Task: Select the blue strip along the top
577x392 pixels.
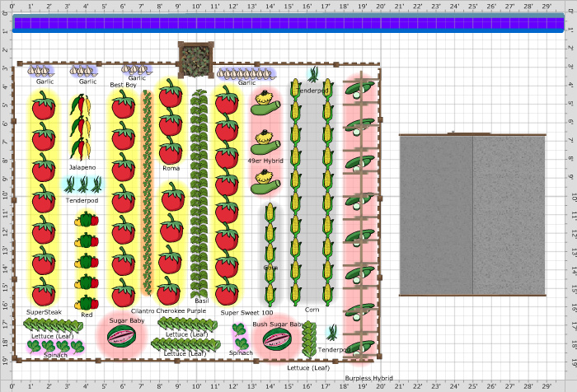Action: coord(288,25)
